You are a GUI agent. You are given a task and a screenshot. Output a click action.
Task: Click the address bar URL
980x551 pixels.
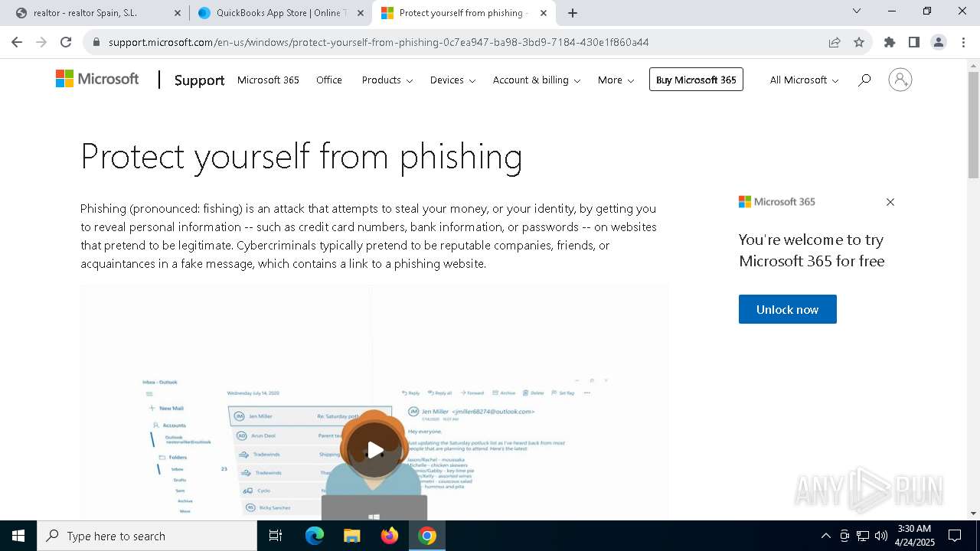(x=378, y=42)
